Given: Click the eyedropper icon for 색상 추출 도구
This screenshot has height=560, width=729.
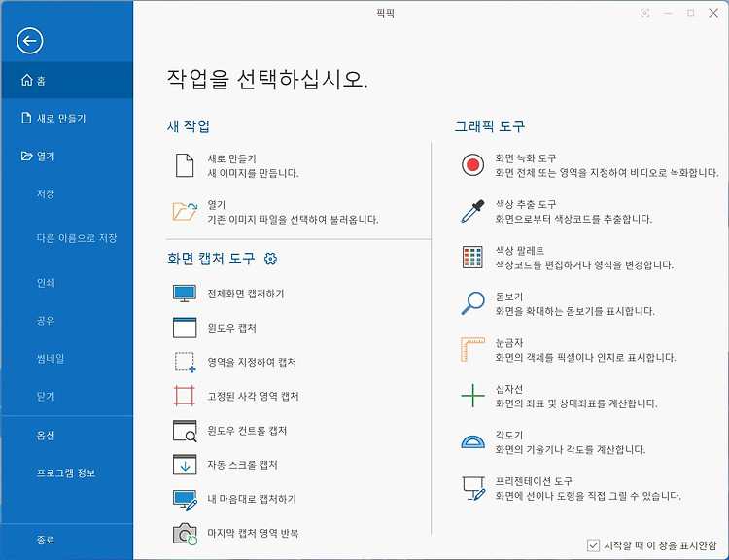Looking at the screenshot, I should (472, 211).
